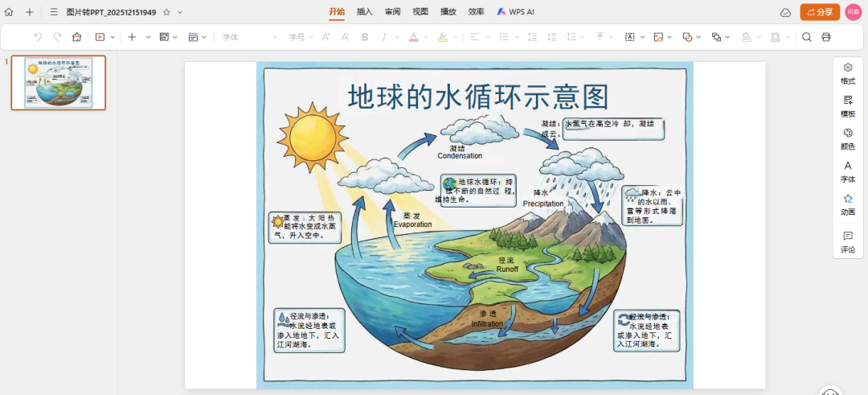
Task: Click the slide title 地球的水循环示意图
Action: 478,97
